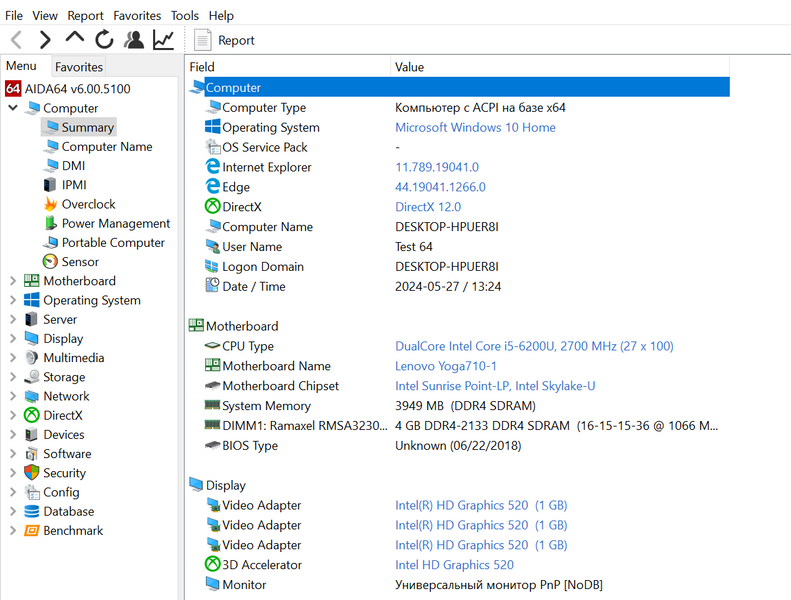Screen dimensions: 791x600
Task: Click the Display monitor icon in tree
Action: tap(31, 338)
